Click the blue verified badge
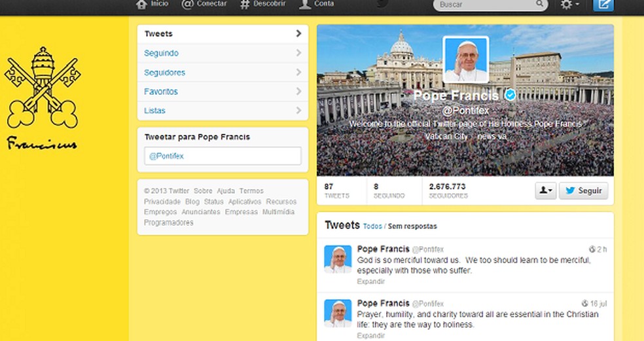 pyautogui.click(x=510, y=96)
